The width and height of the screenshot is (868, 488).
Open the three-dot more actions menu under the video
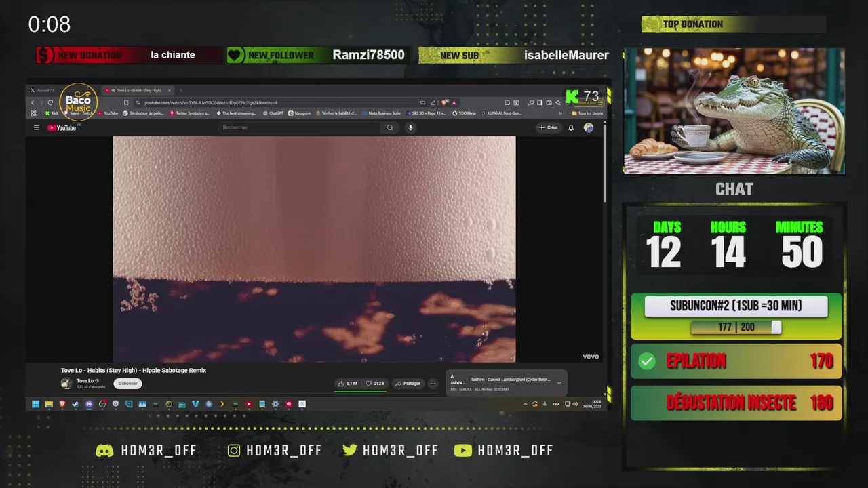(433, 384)
